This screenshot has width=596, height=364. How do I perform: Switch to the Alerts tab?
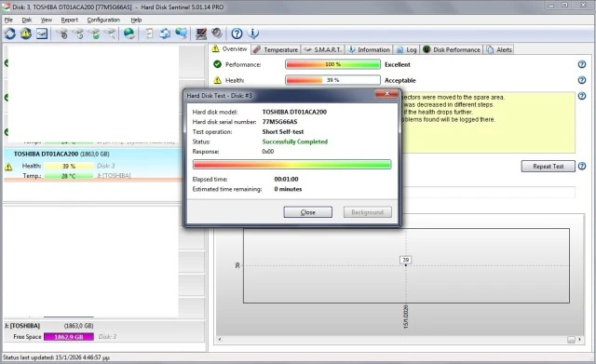click(x=499, y=49)
